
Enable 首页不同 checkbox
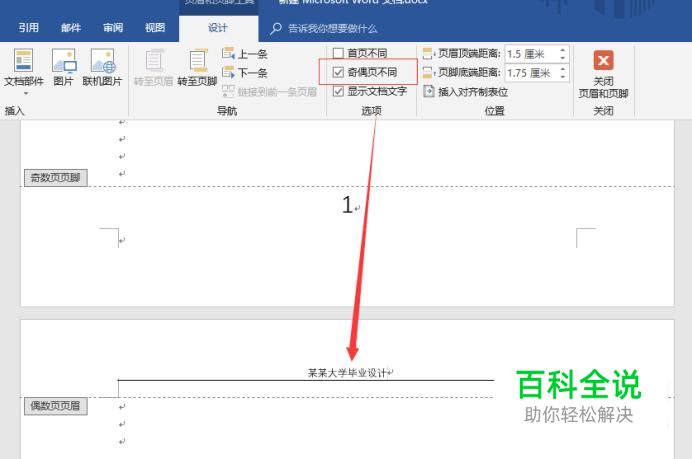click(x=338, y=53)
